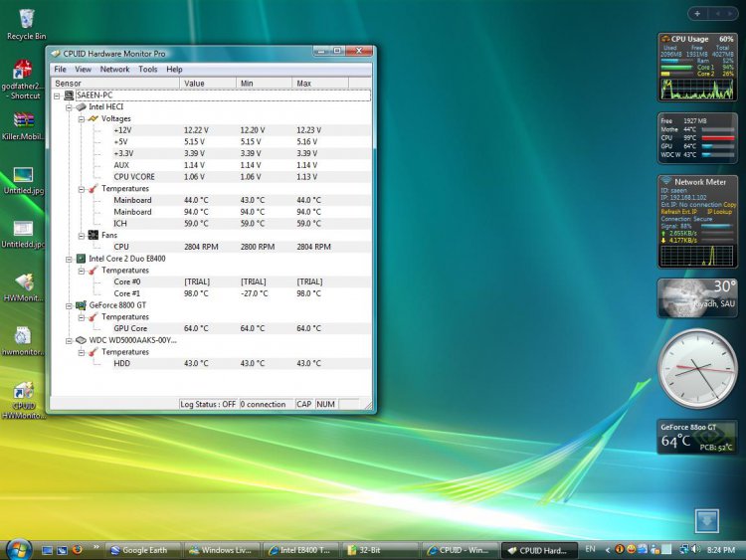The width and height of the screenshot is (746, 560).
Task: Select the CPU VCORE voltage row
Action: (x=242, y=176)
